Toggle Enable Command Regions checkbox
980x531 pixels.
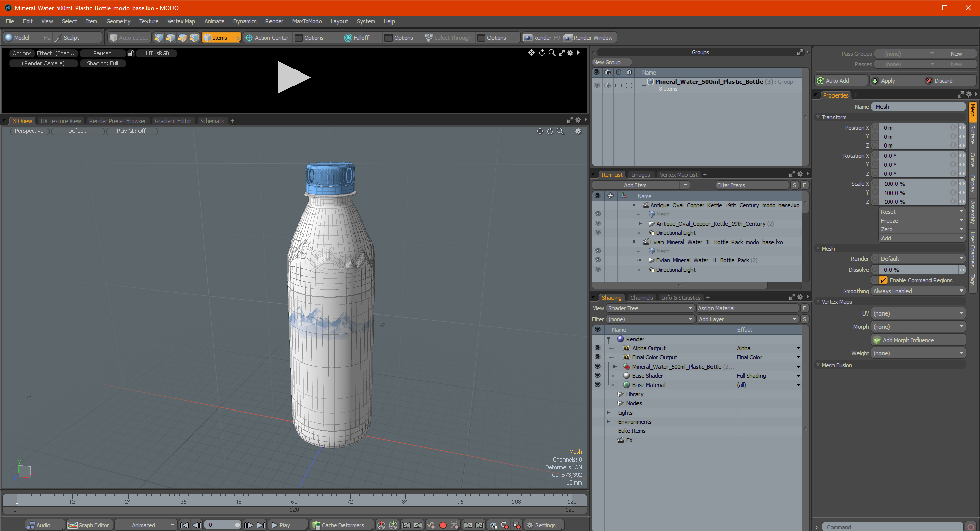click(x=883, y=280)
